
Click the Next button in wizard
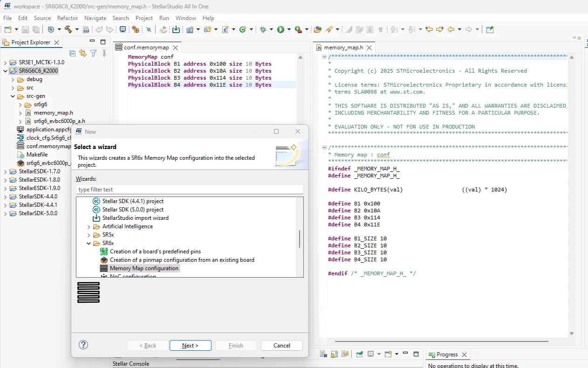tap(190, 346)
